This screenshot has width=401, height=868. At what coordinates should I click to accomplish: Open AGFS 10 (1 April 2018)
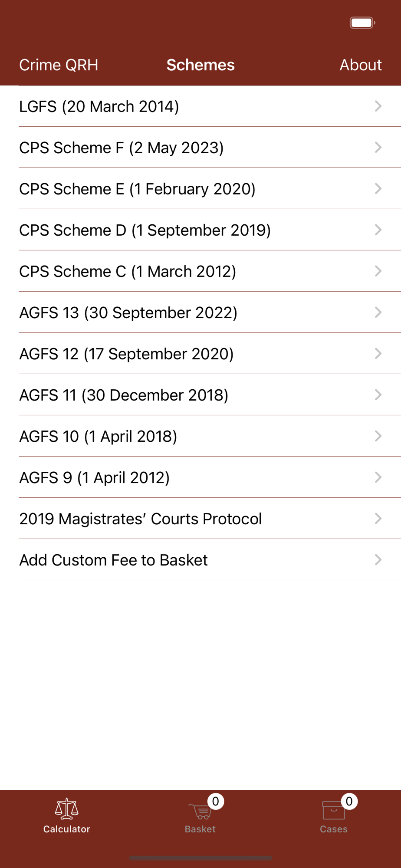(x=98, y=436)
